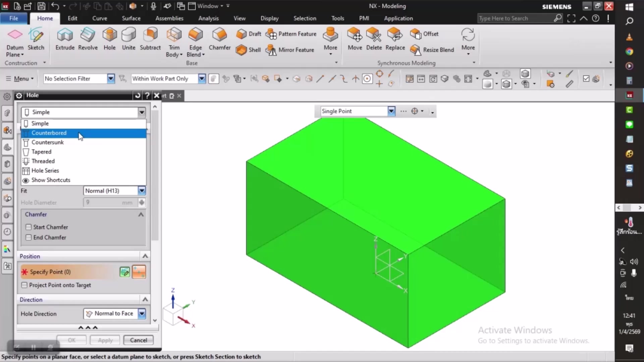Switch to the Assemblies ribbon tab
644x362 pixels.
(169, 18)
